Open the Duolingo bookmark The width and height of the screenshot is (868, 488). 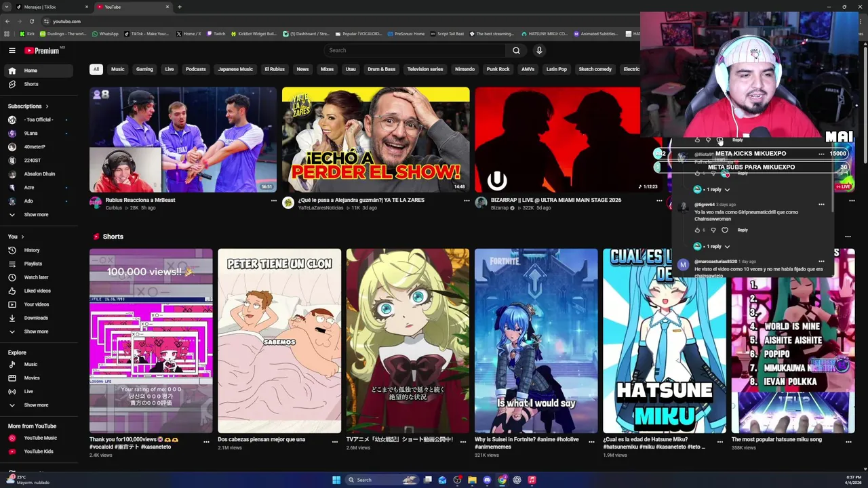point(63,34)
